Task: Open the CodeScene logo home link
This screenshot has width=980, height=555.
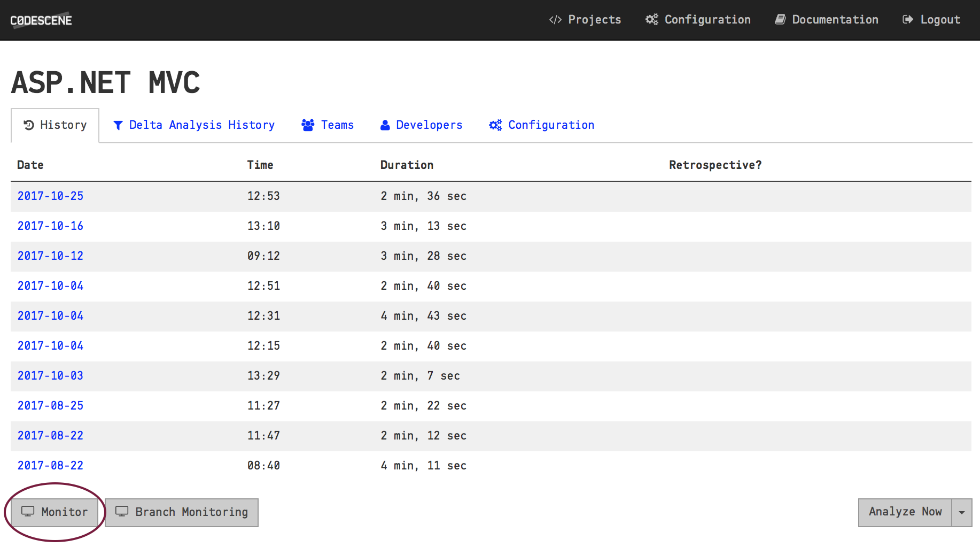Action: coord(41,20)
